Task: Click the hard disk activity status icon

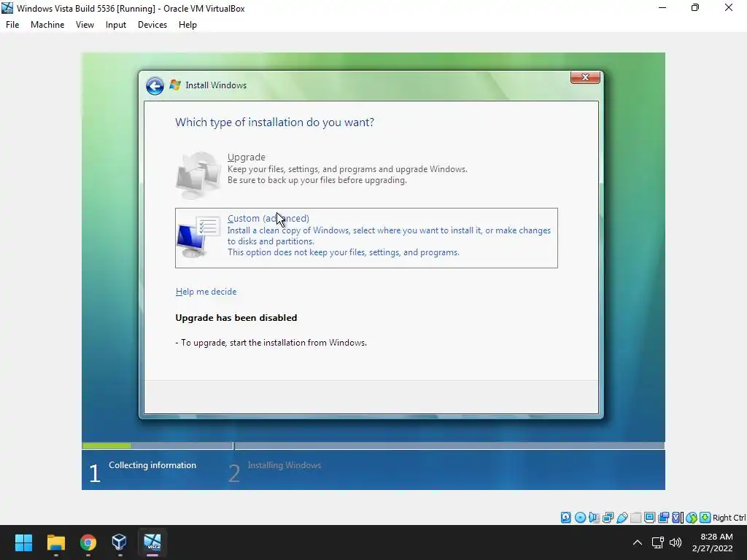Action: click(x=565, y=518)
